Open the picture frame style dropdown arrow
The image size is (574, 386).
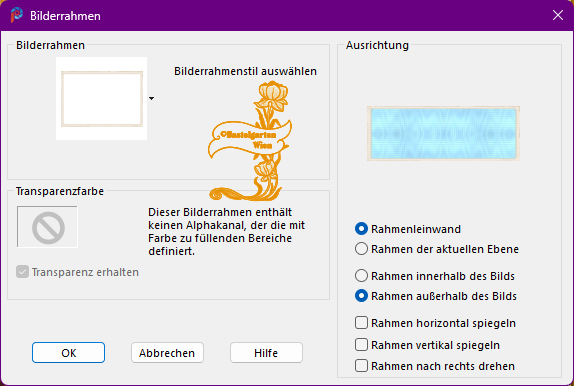(151, 98)
